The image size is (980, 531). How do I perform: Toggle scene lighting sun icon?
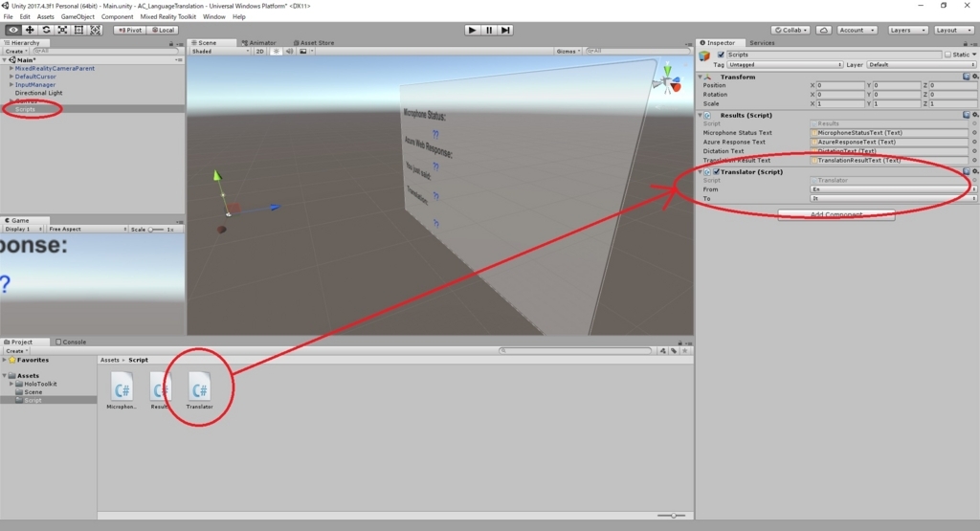click(x=277, y=52)
